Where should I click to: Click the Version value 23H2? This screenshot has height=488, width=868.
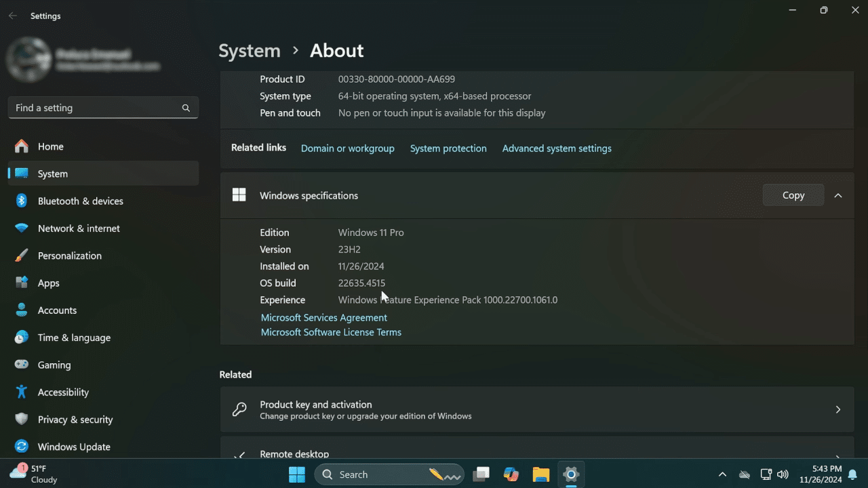pos(349,249)
